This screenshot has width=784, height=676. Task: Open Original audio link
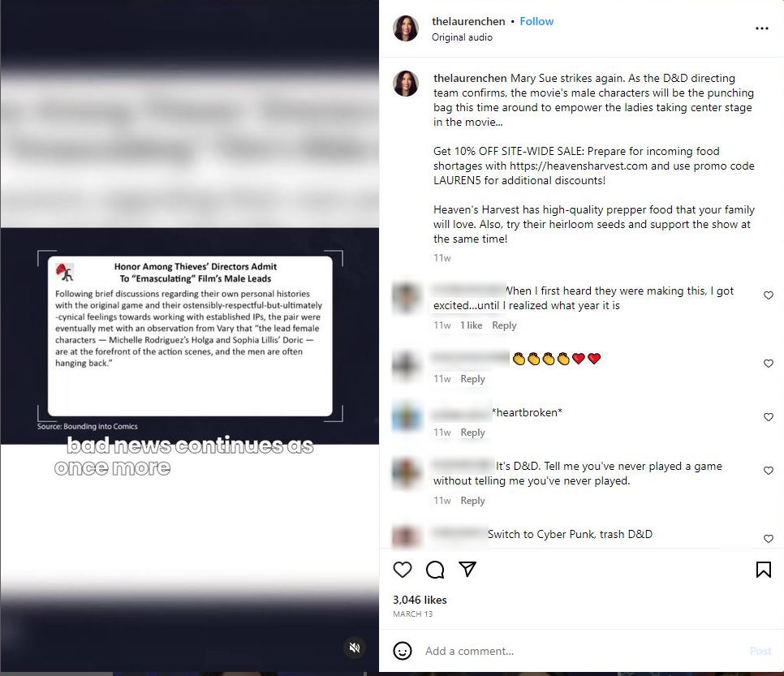coord(462,37)
